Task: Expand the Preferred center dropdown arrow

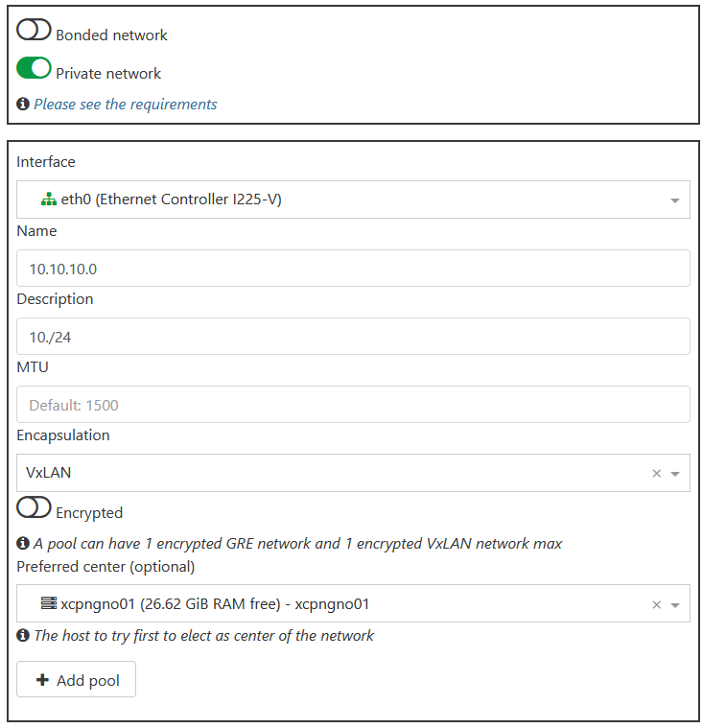Action: click(x=674, y=605)
